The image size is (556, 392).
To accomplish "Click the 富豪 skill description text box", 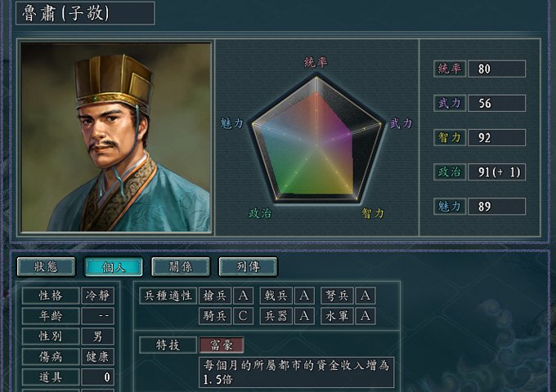I will [x=297, y=372].
